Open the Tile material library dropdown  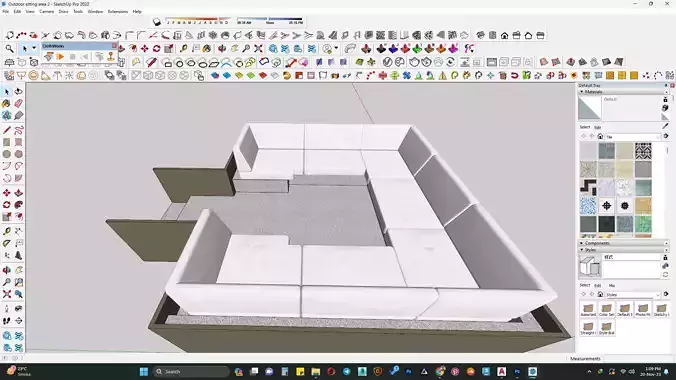pos(632,137)
